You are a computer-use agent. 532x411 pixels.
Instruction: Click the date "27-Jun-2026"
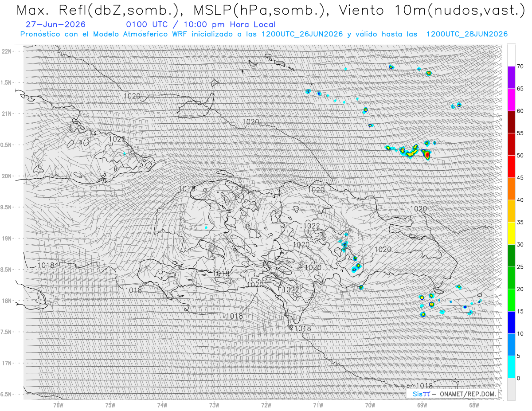pos(56,25)
